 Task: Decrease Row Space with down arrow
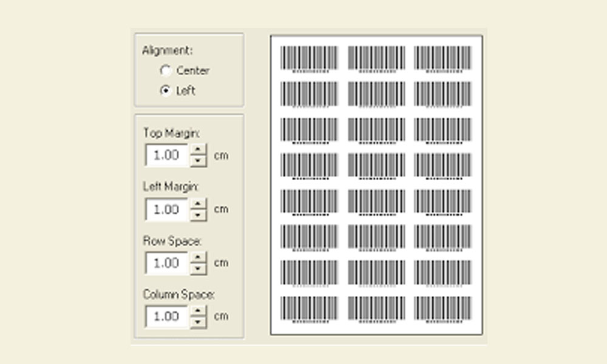(198, 269)
